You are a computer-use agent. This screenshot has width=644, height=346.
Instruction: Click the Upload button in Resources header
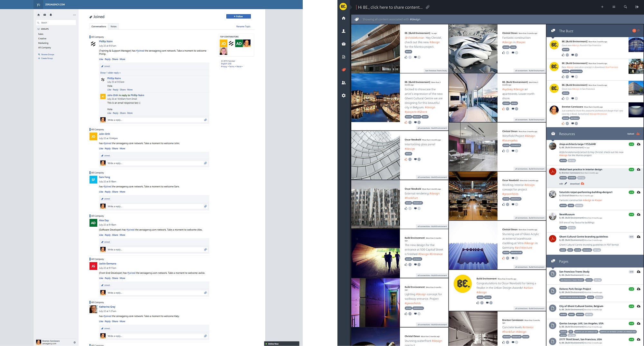(x=633, y=134)
